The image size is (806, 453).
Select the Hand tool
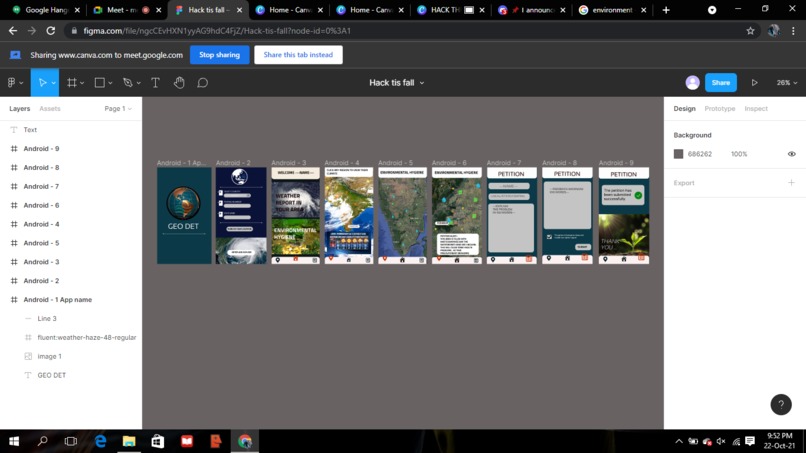click(179, 82)
